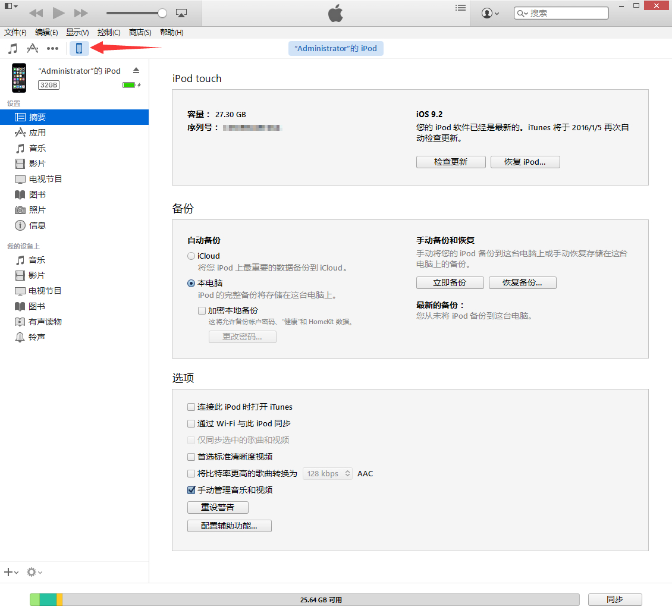Screen dimensions: 672x616
Task: Select 电视节目 under 我的设备上
Action: (74, 291)
